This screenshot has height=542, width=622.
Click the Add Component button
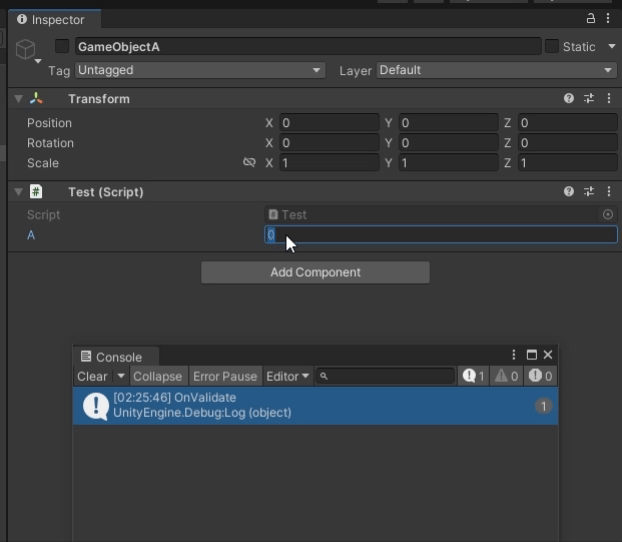click(x=315, y=272)
